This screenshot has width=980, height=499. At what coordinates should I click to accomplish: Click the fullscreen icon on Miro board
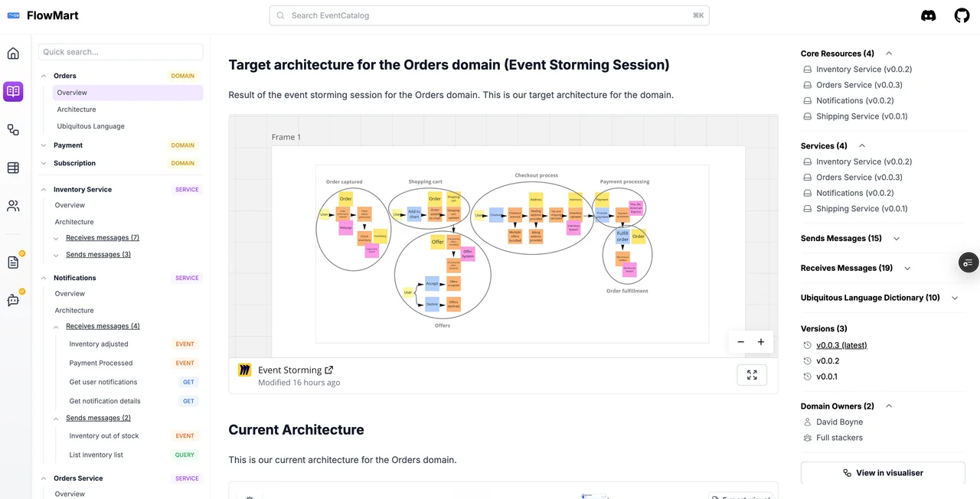click(752, 375)
